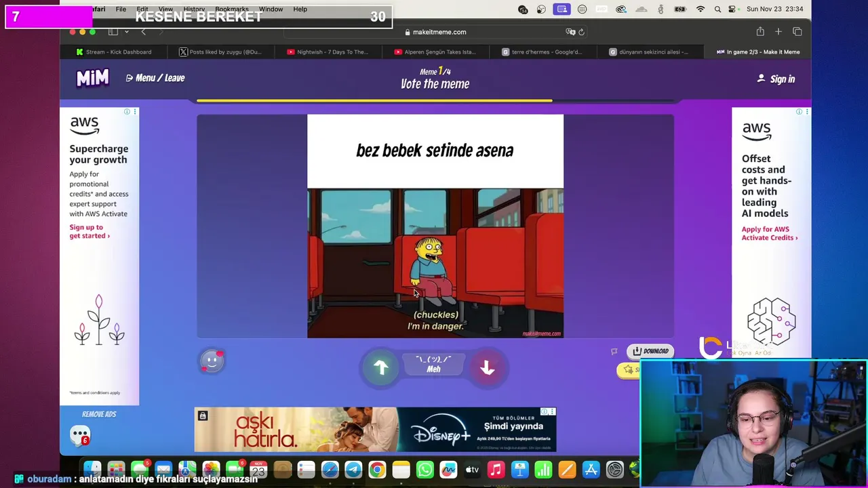This screenshot has width=868, height=488.
Task: Upvote the meme with the green arrow
Action: click(x=380, y=367)
